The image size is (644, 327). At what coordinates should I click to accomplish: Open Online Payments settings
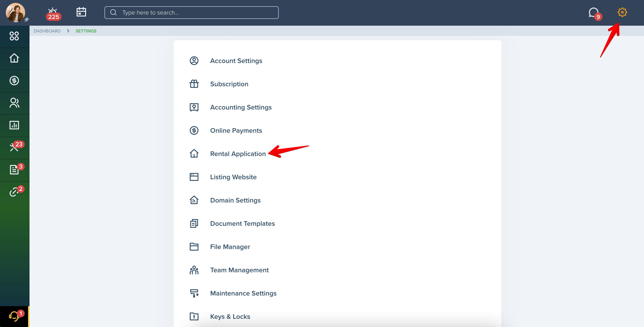coord(236,131)
